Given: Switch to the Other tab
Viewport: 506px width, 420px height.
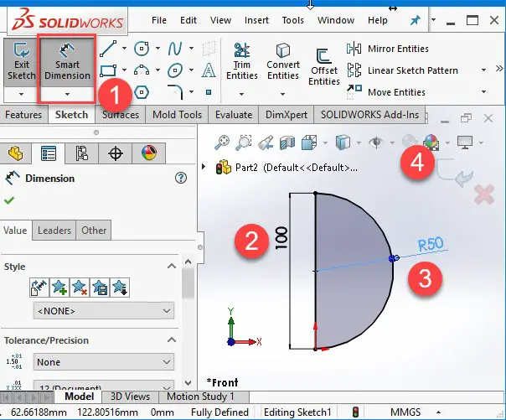Looking at the screenshot, I should point(94,231).
